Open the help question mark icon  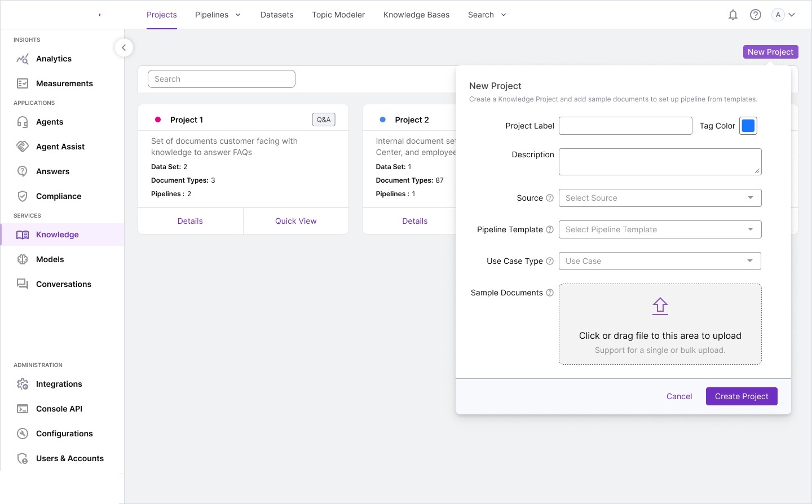pyautogui.click(x=756, y=15)
